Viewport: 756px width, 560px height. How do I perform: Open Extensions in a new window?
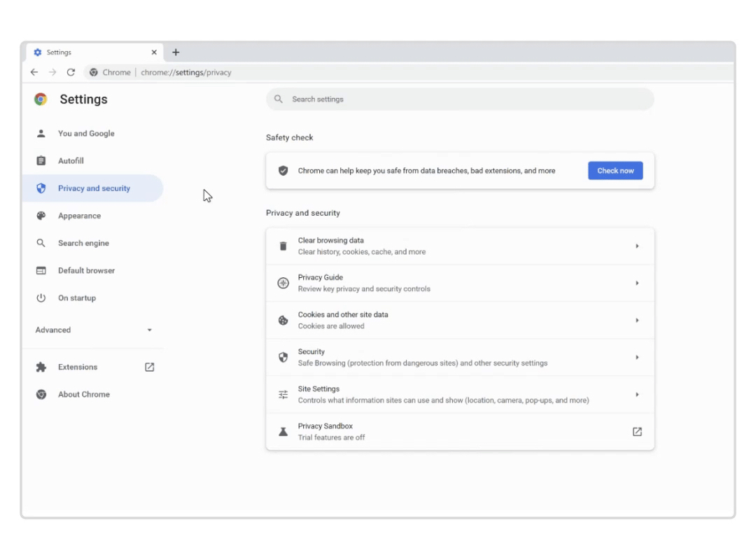[149, 366]
